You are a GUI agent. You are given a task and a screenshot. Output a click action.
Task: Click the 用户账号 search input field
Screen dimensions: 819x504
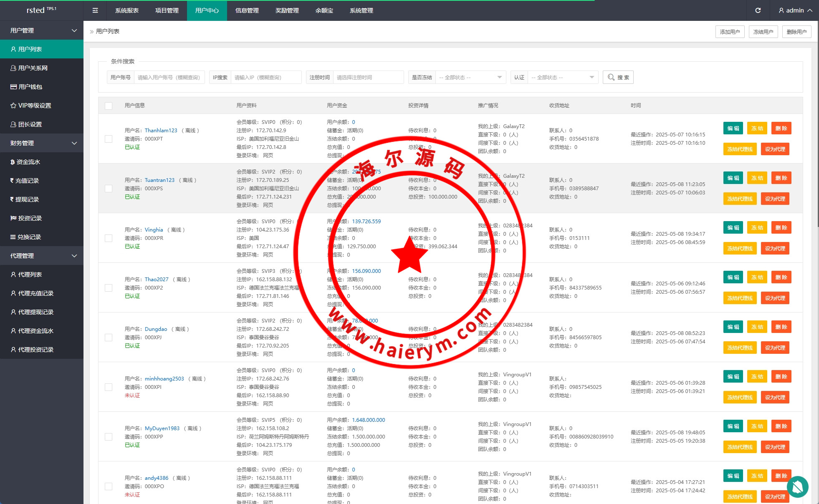(x=169, y=78)
